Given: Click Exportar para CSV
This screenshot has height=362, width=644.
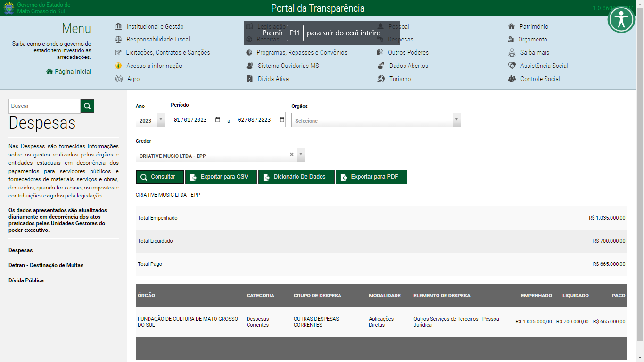Looking at the screenshot, I should [x=221, y=177].
